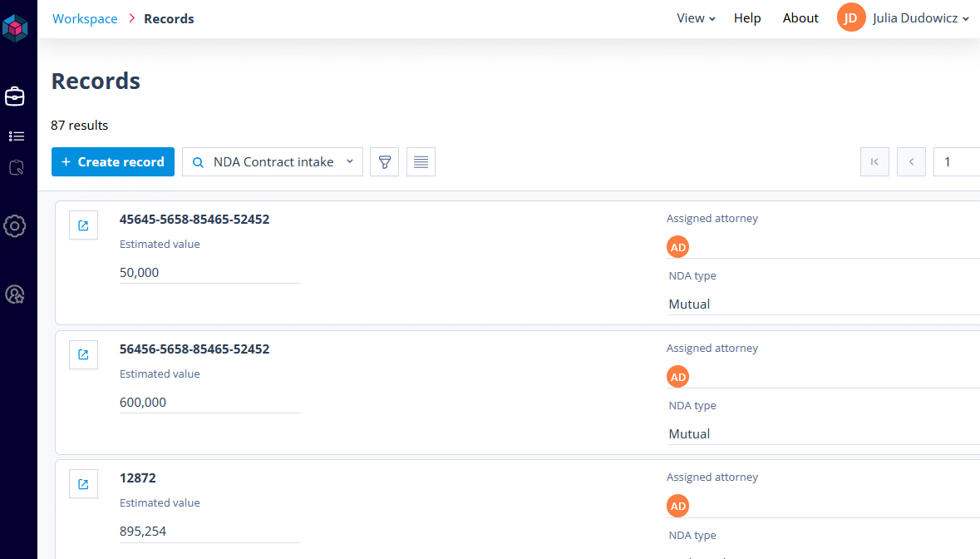Open the filter funnel button
The image size is (980, 559).
pyautogui.click(x=384, y=162)
